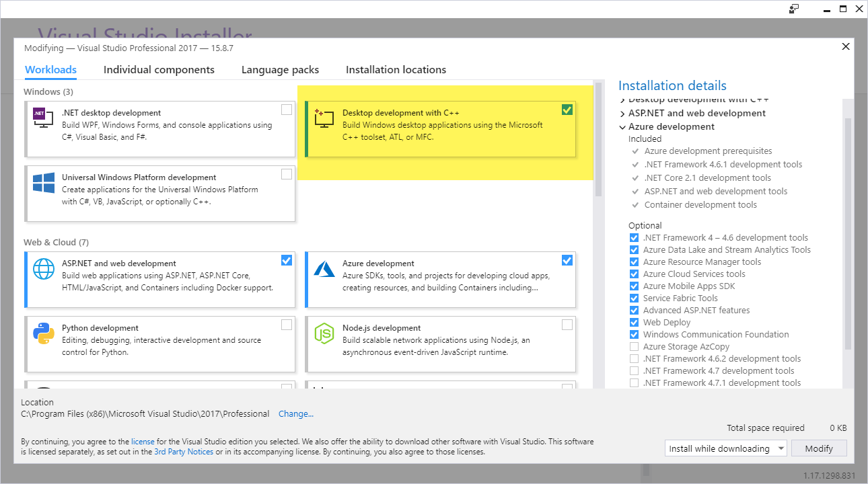This screenshot has width=868, height=484.
Task: Open the Install while downloading dropdown
Action: pos(725,448)
